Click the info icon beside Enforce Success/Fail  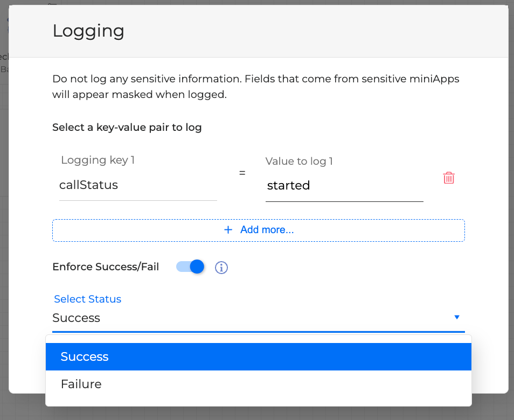coord(221,267)
